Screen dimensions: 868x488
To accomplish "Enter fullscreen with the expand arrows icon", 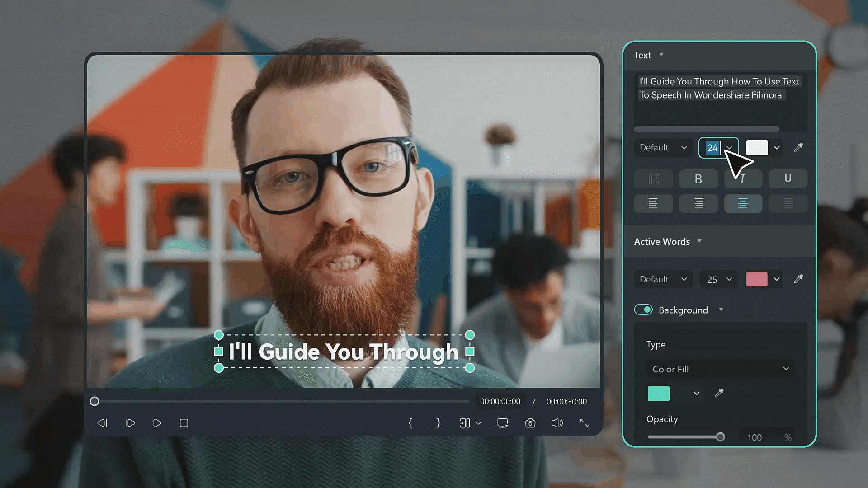I will coord(584,423).
